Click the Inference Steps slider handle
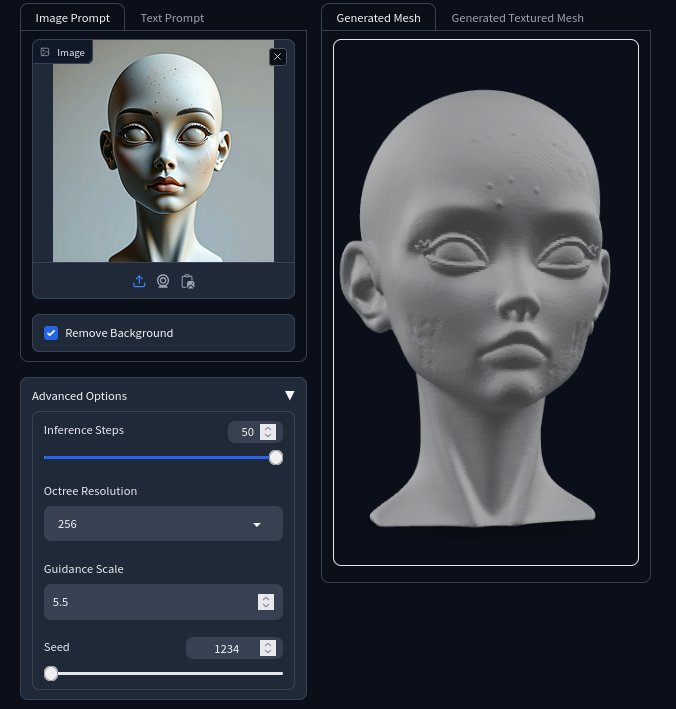 click(x=276, y=458)
